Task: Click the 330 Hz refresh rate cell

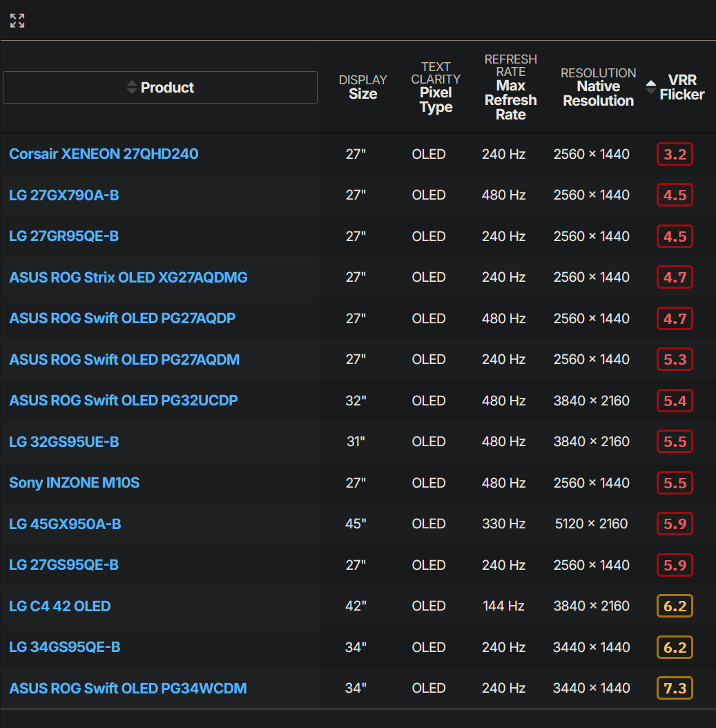Action: (503, 524)
